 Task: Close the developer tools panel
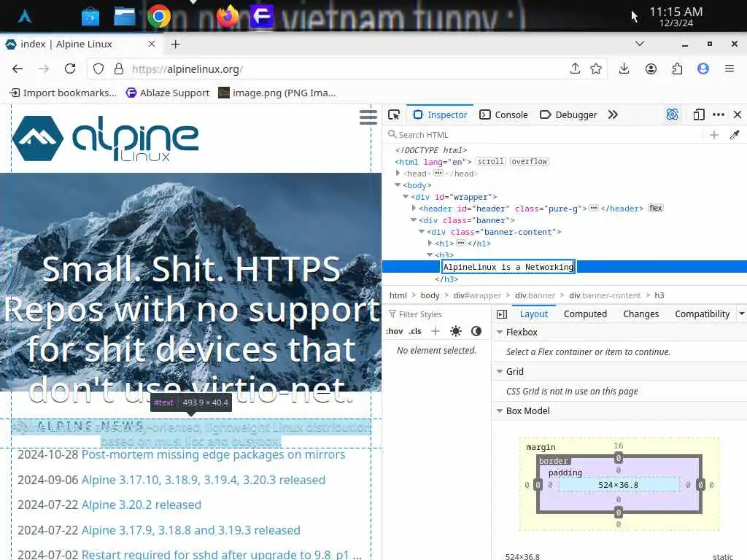(738, 114)
